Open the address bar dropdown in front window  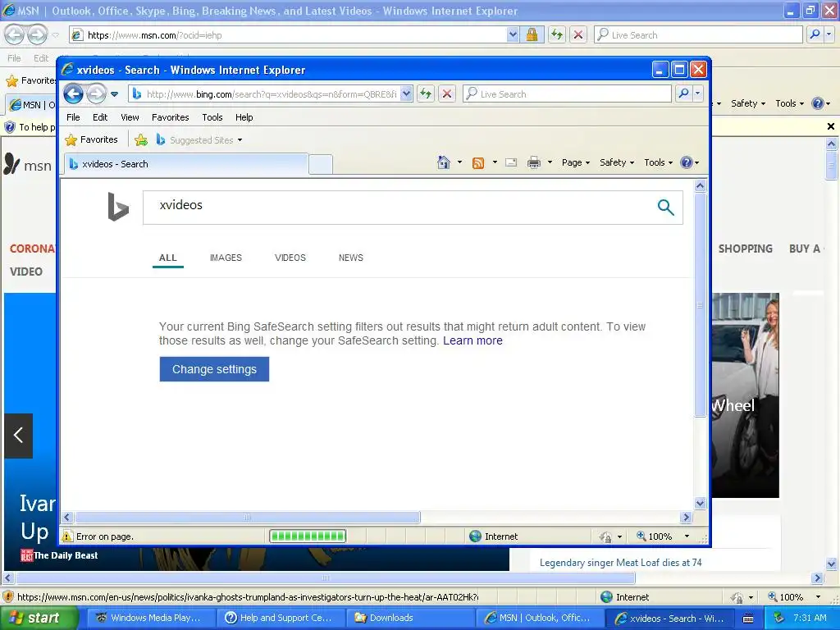pyautogui.click(x=406, y=94)
